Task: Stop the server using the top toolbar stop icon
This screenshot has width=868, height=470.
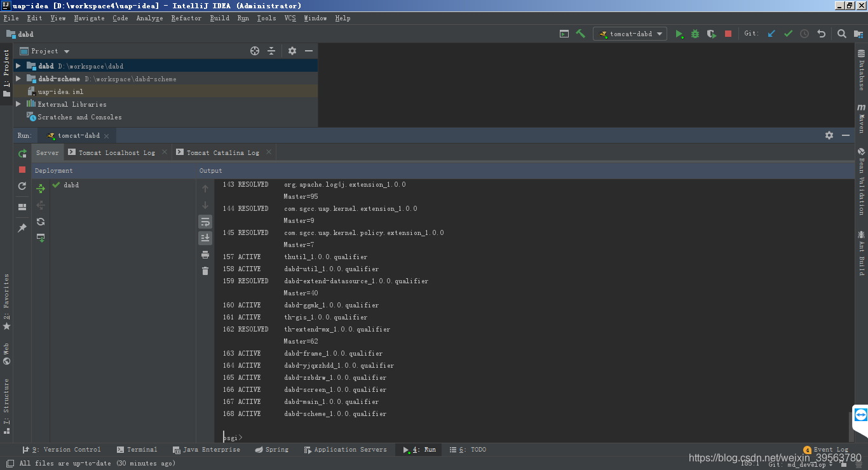Action: (728, 34)
